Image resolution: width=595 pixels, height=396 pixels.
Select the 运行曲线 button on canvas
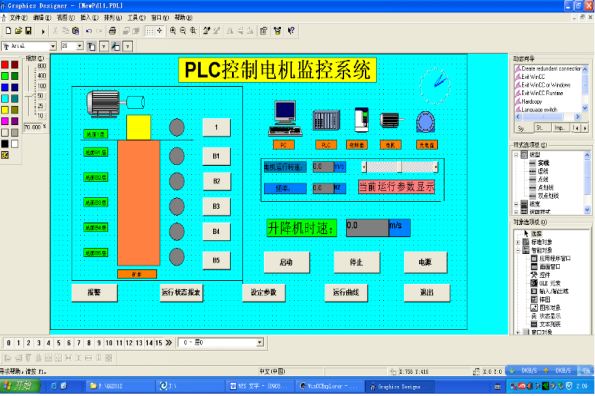[346, 292]
